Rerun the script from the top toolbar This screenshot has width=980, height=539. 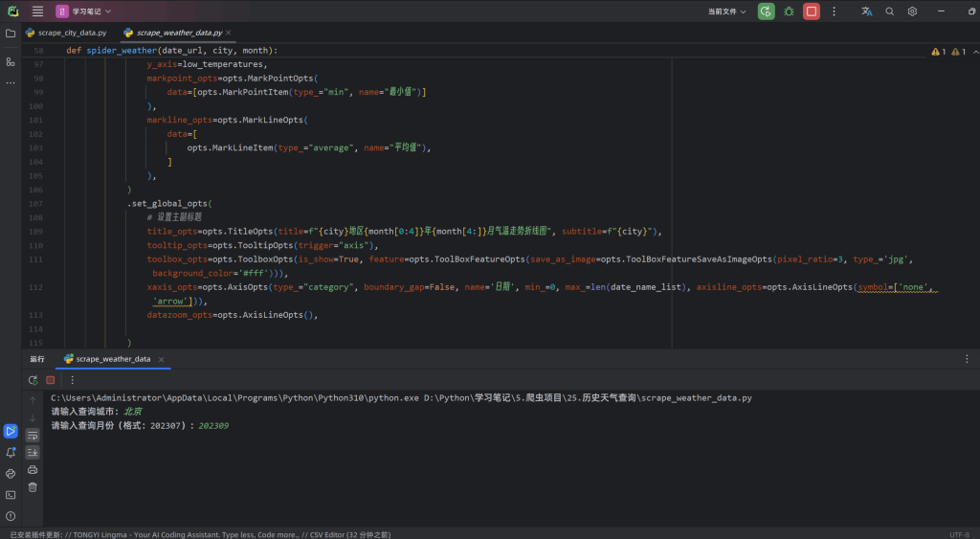pos(766,11)
